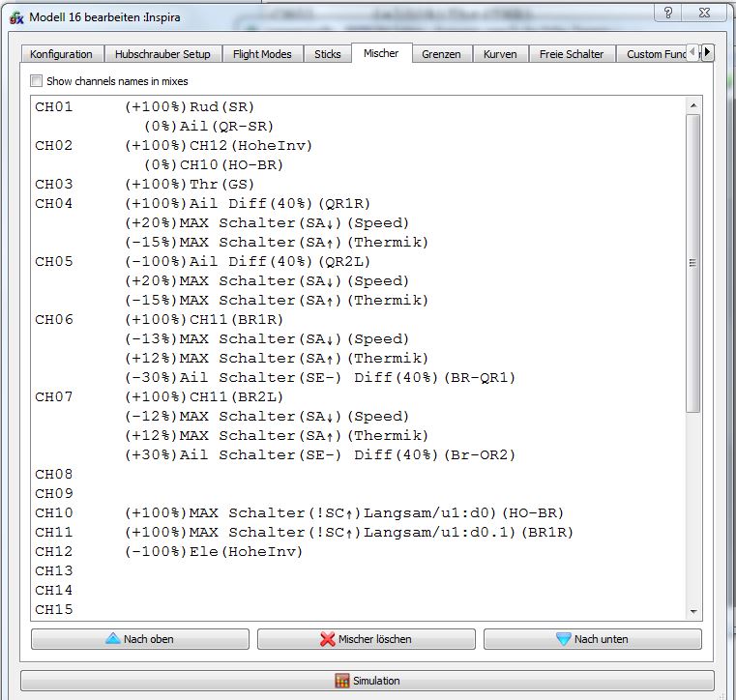Screen dimensions: 736x700
Task: Switch to the Konfiguration tab
Action: [61, 54]
